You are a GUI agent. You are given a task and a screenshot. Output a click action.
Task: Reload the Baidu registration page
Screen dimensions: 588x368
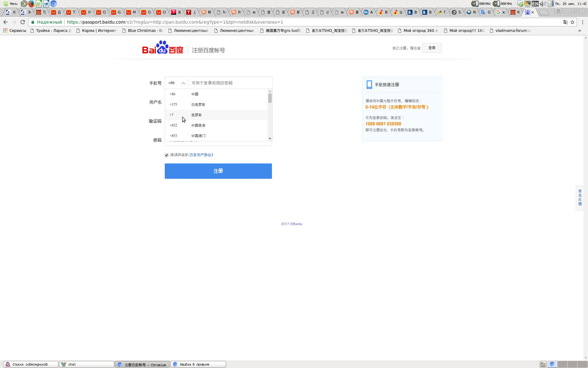pyautogui.click(x=23, y=22)
